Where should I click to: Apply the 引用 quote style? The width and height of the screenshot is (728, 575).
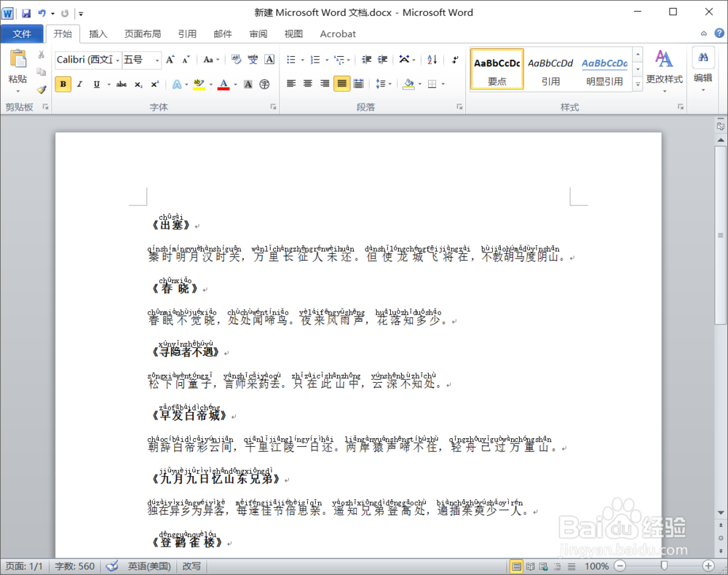550,68
